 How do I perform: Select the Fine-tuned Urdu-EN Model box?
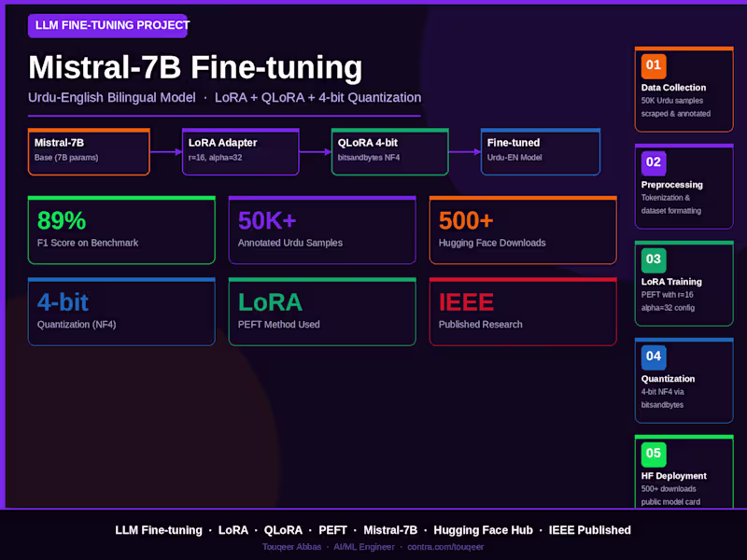(x=541, y=152)
